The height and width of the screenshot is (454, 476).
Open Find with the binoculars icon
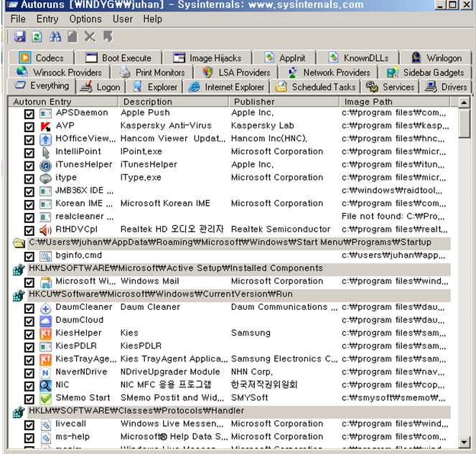click(x=55, y=37)
